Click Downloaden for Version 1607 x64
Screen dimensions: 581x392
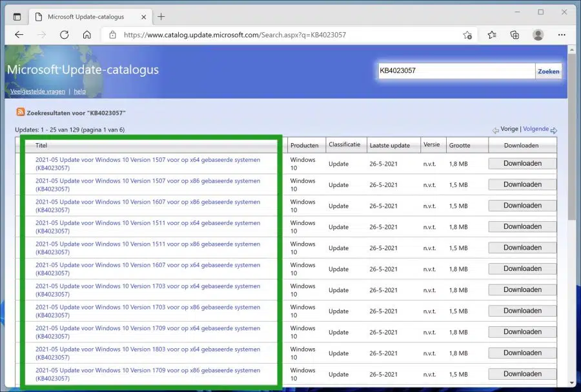click(522, 269)
